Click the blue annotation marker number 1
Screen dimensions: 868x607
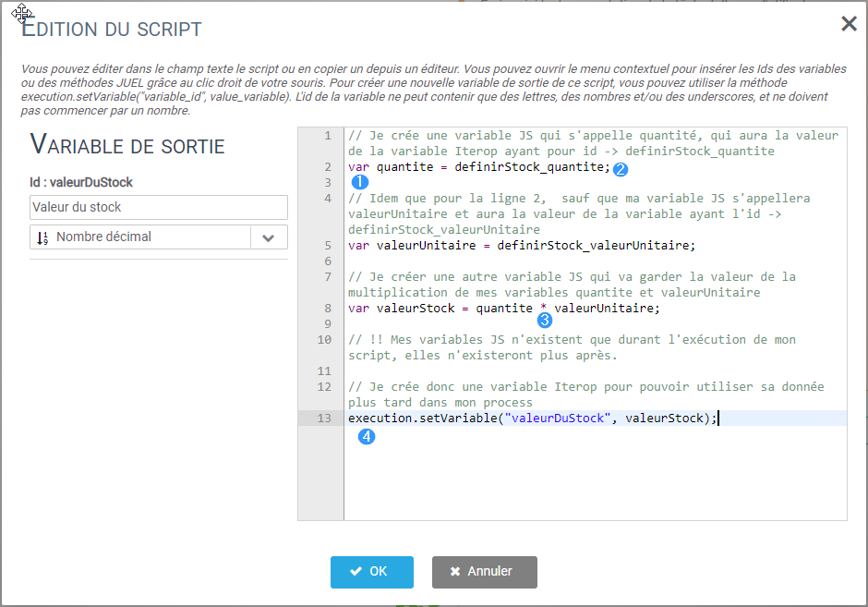tap(360, 182)
